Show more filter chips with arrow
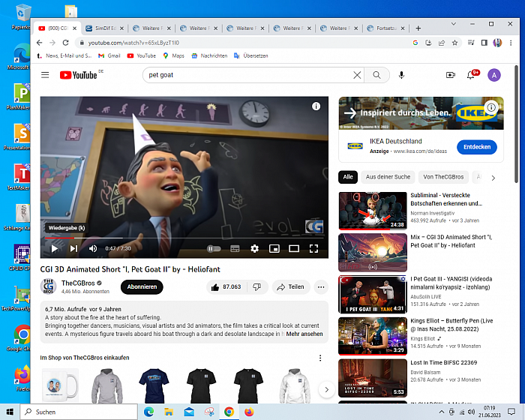The image size is (525, 420). click(x=493, y=178)
